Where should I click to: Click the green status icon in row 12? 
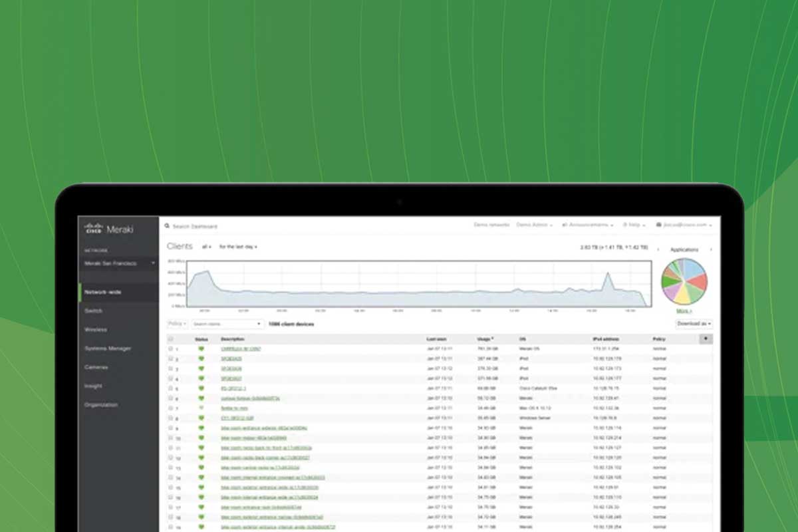tap(201, 458)
